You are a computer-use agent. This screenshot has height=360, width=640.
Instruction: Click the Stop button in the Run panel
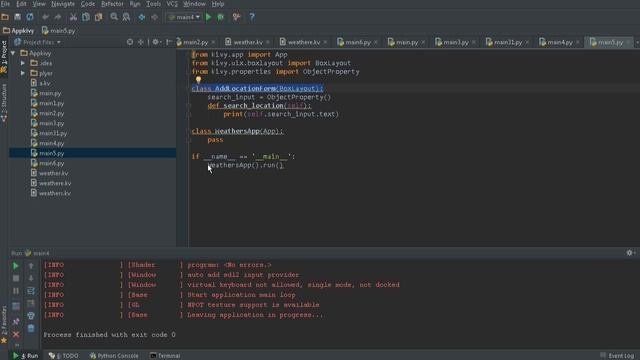(16, 278)
